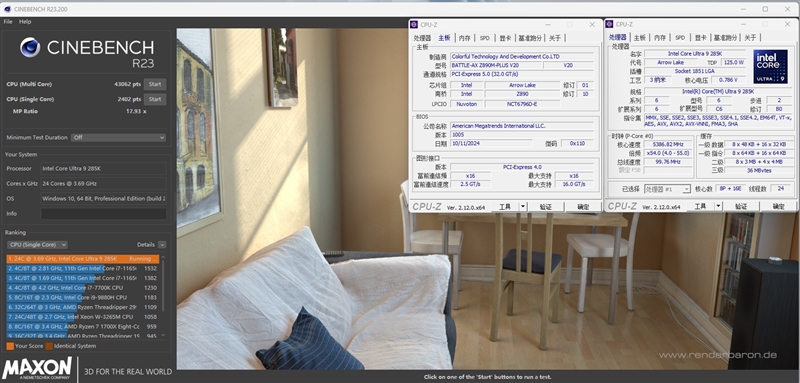
Task: Click the 125.0 W TDP value
Action: click(733, 62)
